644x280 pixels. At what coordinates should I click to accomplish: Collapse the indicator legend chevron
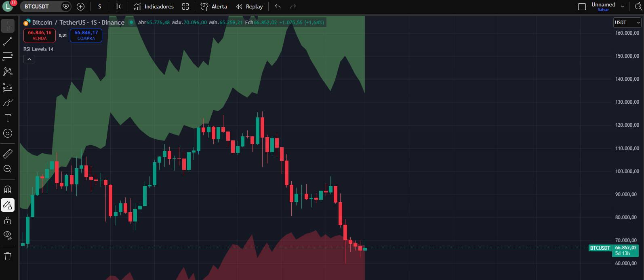click(x=29, y=59)
